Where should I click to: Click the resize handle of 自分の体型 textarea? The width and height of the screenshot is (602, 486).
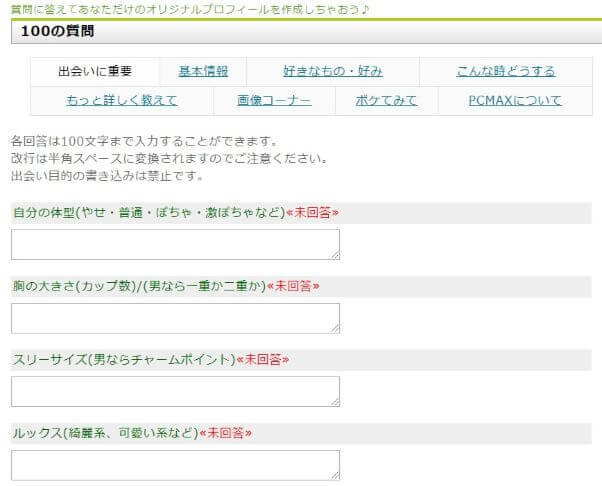click(x=335, y=255)
